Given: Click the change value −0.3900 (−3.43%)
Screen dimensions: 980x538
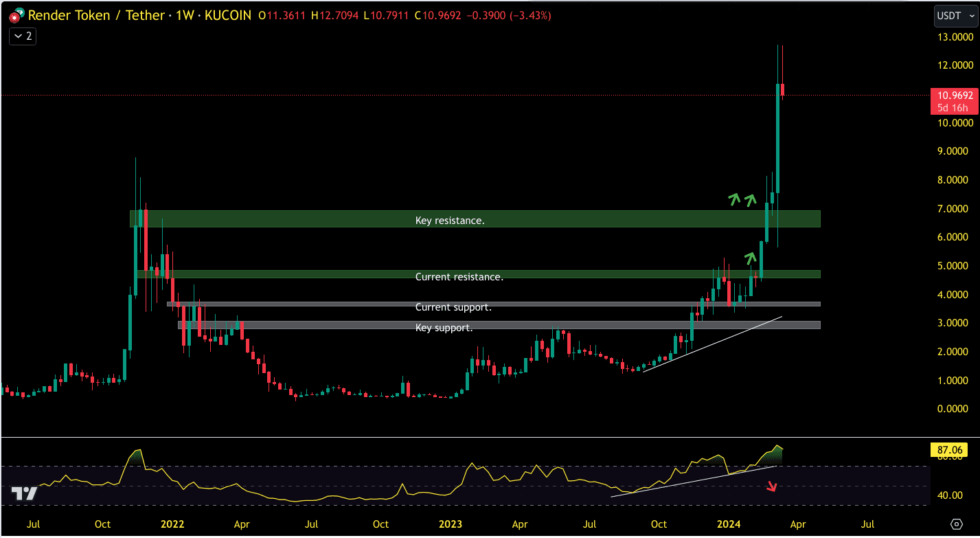Looking at the screenshot, I should point(508,14).
